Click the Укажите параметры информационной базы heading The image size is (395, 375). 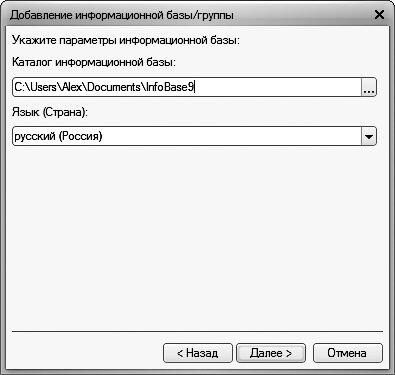point(126,40)
